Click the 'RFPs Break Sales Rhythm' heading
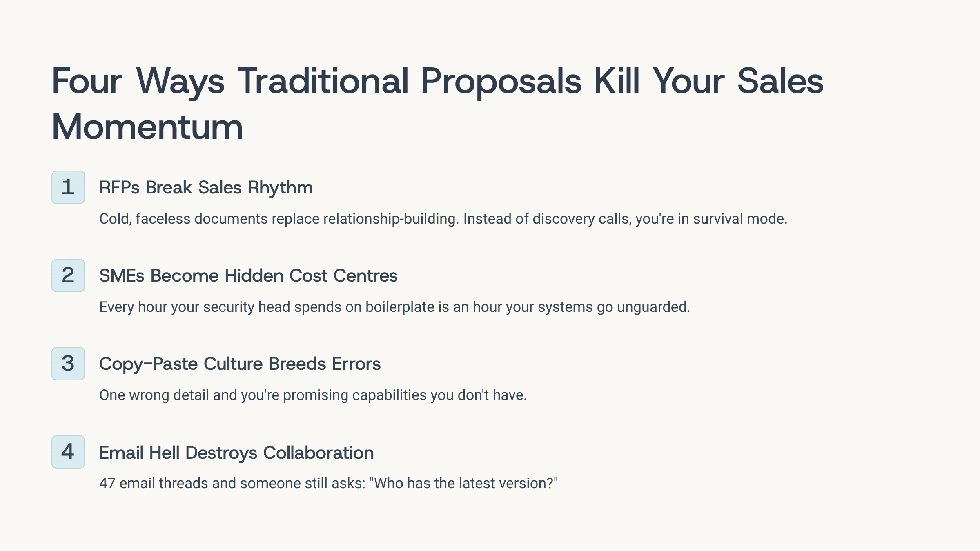 [x=206, y=188]
